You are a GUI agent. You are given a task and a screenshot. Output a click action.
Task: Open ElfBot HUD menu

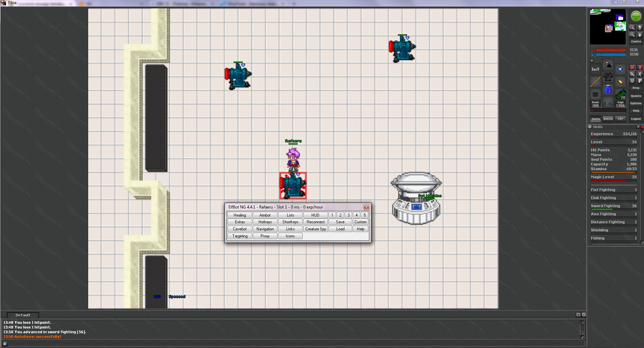(315, 215)
